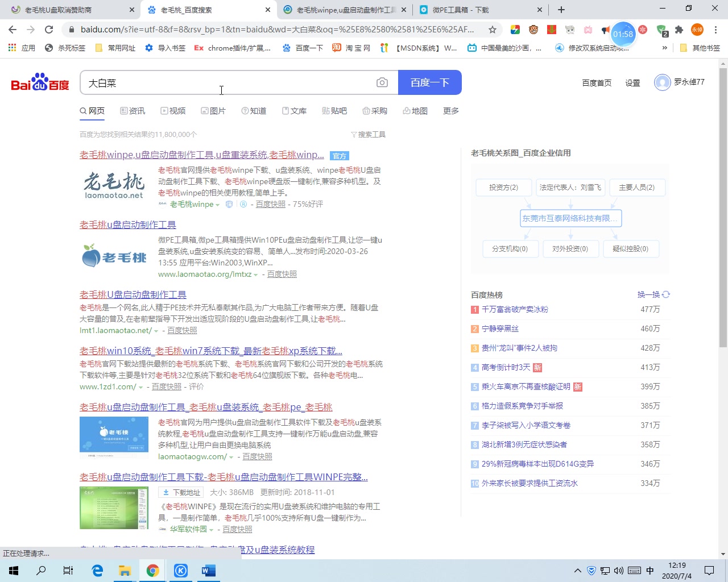Bookmark this page with the star icon
728x582 pixels.
pyautogui.click(x=493, y=30)
